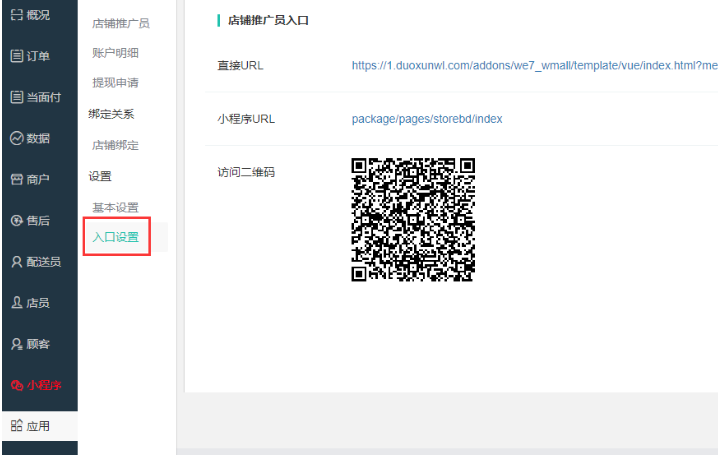
Task: Click the 概况 overview icon in sidebar
Action: click(x=16, y=15)
